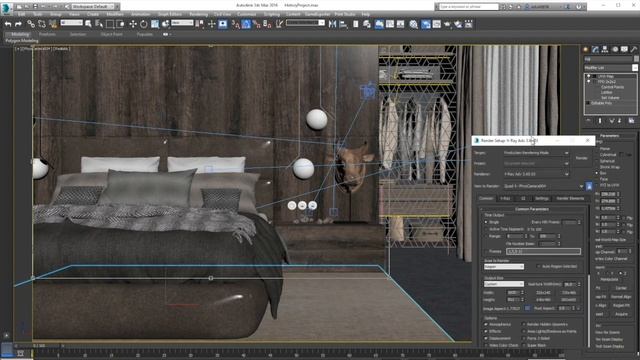Click the Mirror tool icon
This screenshot has width=640, height=360.
click(x=333, y=24)
